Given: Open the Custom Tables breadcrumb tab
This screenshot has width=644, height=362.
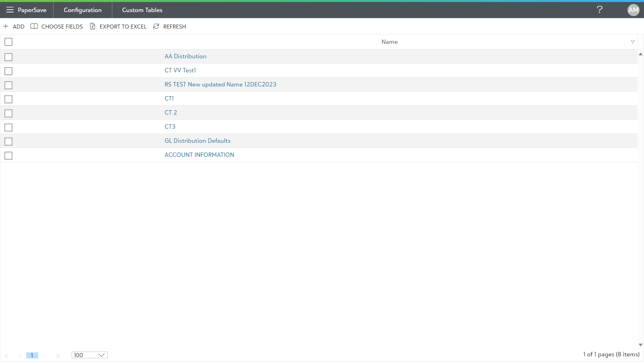Looking at the screenshot, I should point(142,10).
